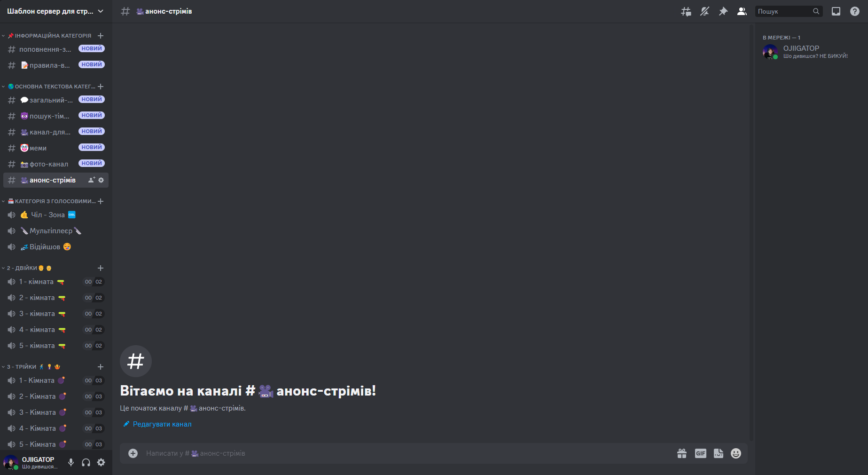The height and width of the screenshot is (475, 868).
Task: Open the gift Nitro icon
Action: click(x=682, y=453)
